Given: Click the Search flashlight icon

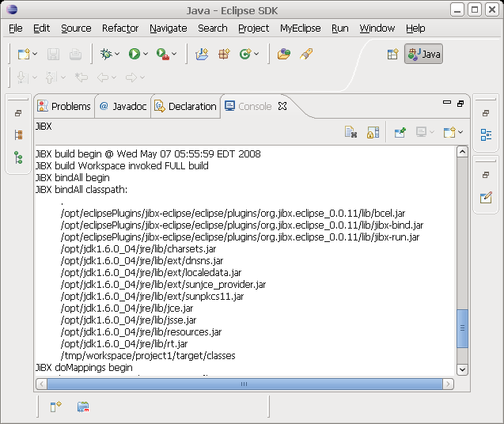Looking at the screenshot, I should tap(306, 54).
